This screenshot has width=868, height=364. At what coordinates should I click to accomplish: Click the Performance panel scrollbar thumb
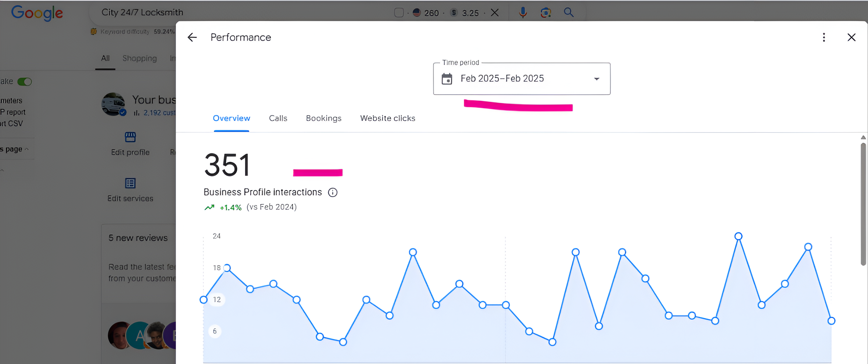[x=863, y=204]
